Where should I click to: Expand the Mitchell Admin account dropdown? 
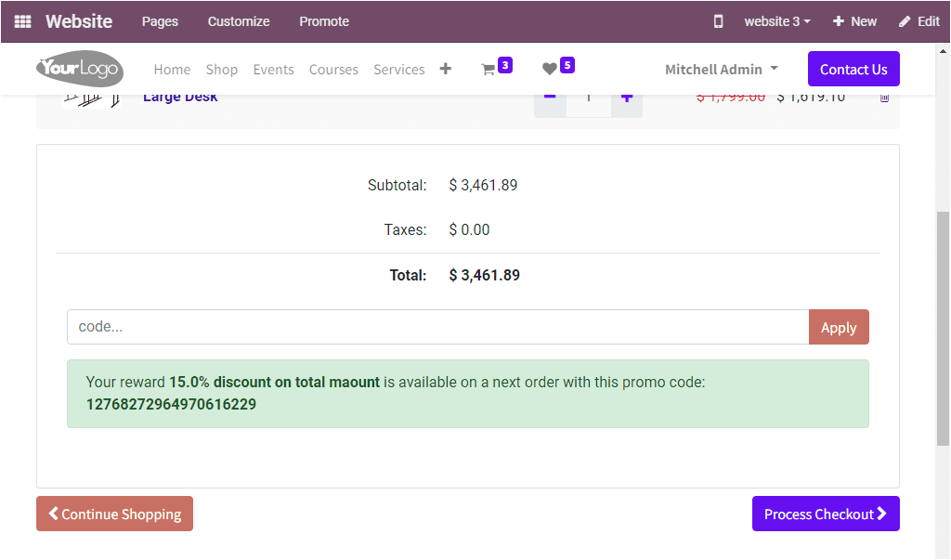pos(721,68)
